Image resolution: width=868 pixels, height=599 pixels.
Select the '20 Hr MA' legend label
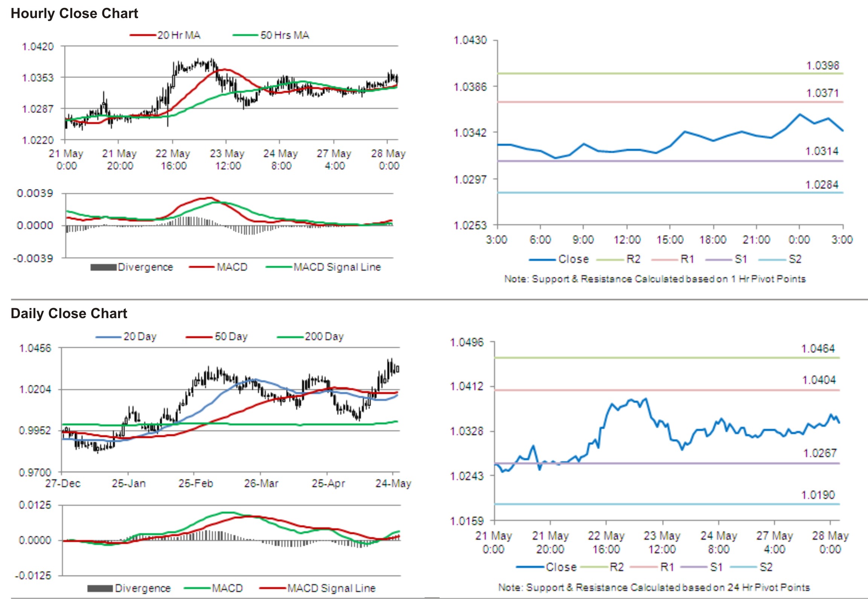tap(179, 35)
